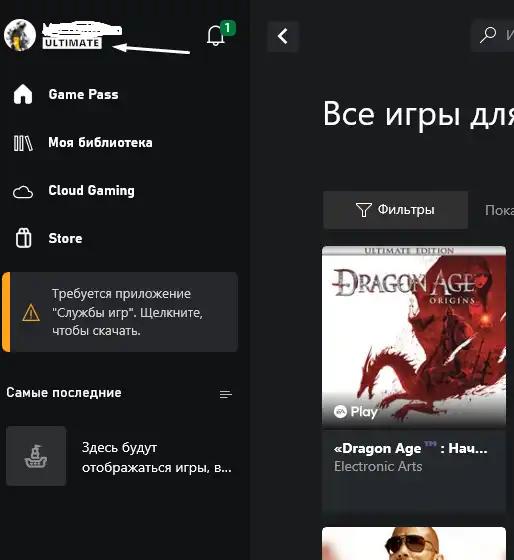Click the Службы игр download notice
This screenshot has width=514, height=560.
pyautogui.click(x=120, y=312)
